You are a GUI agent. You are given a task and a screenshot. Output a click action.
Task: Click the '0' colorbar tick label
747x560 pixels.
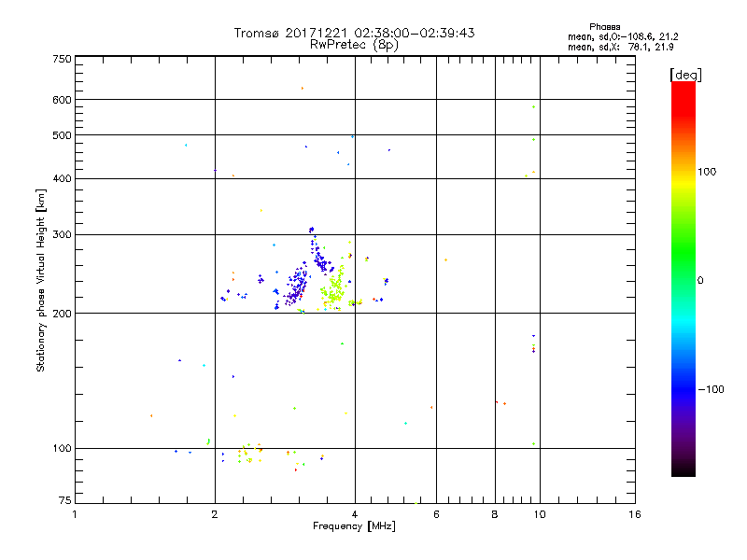pyautogui.click(x=700, y=281)
